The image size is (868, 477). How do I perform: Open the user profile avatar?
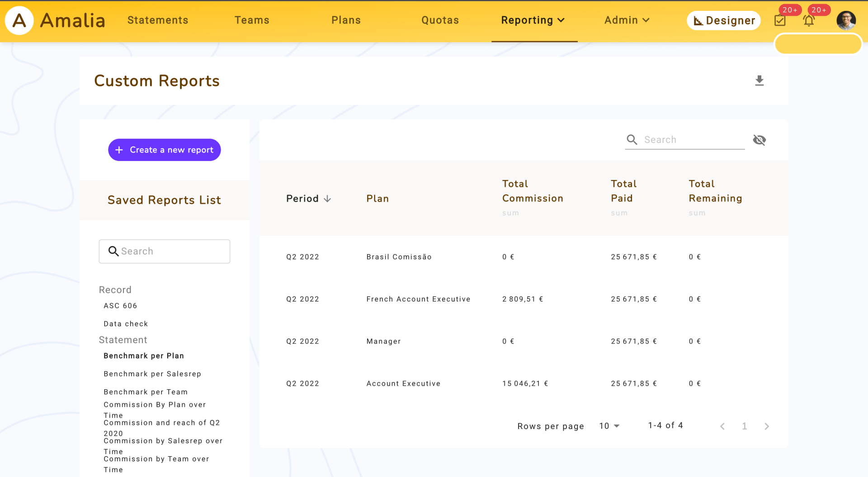pyautogui.click(x=846, y=20)
